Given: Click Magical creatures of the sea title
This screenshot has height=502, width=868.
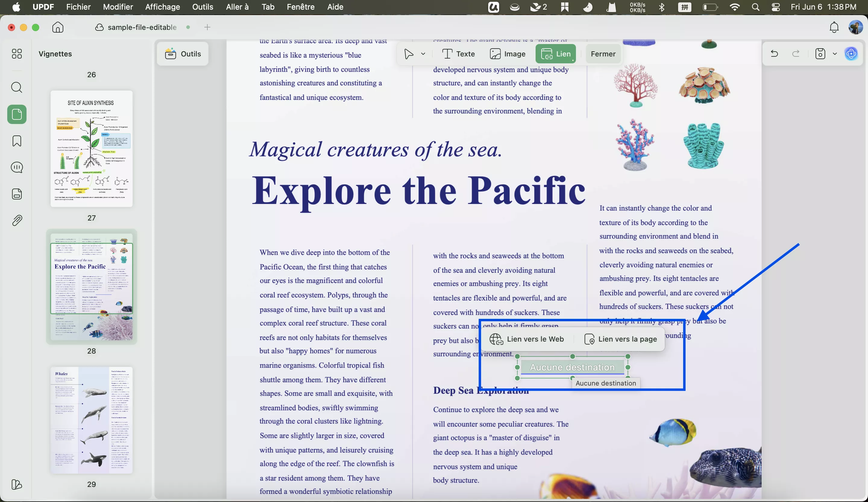Looking at the screenshot, I should click(x=376, y=150).
